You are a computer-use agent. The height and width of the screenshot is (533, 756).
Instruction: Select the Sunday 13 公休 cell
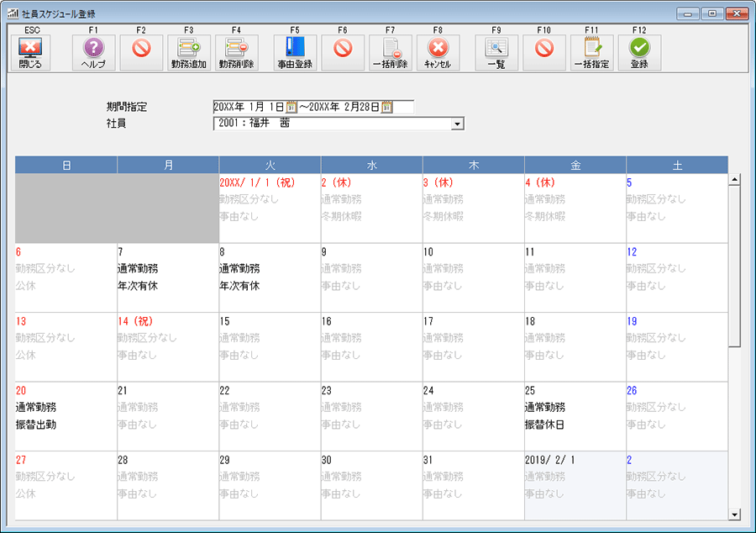pos(66,347)
